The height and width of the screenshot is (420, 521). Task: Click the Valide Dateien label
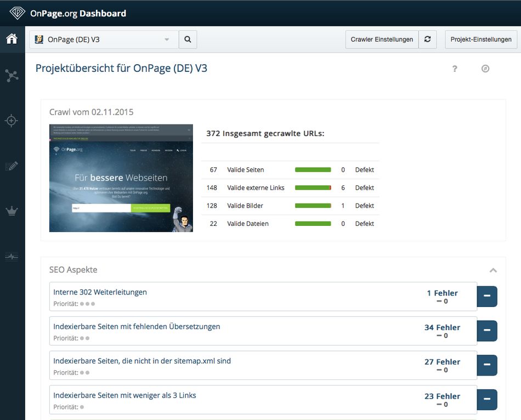[x=248, y=224]
